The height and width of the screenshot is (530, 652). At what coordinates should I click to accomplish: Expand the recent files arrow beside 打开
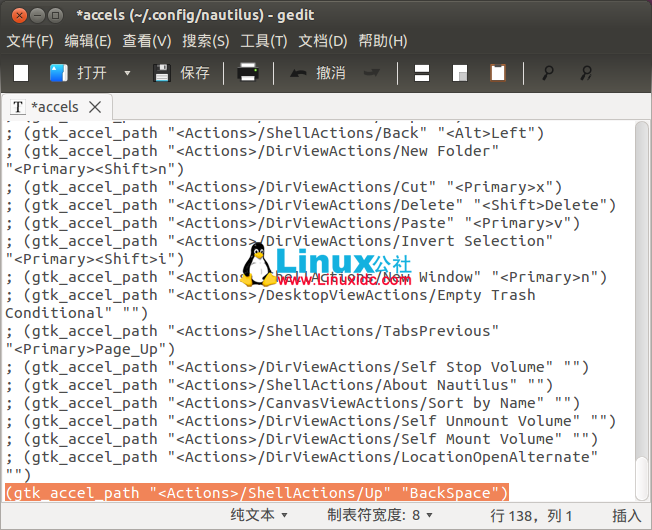[127, 73]
